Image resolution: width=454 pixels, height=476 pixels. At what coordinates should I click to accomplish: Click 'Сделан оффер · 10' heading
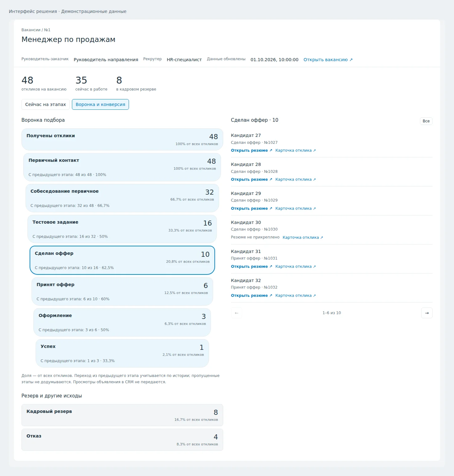[x=254, y=120]
